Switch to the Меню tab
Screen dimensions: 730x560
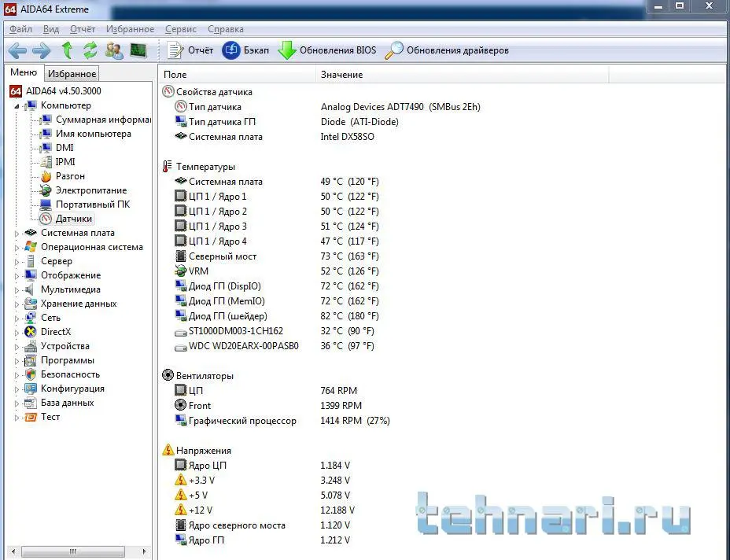[24, 72]
